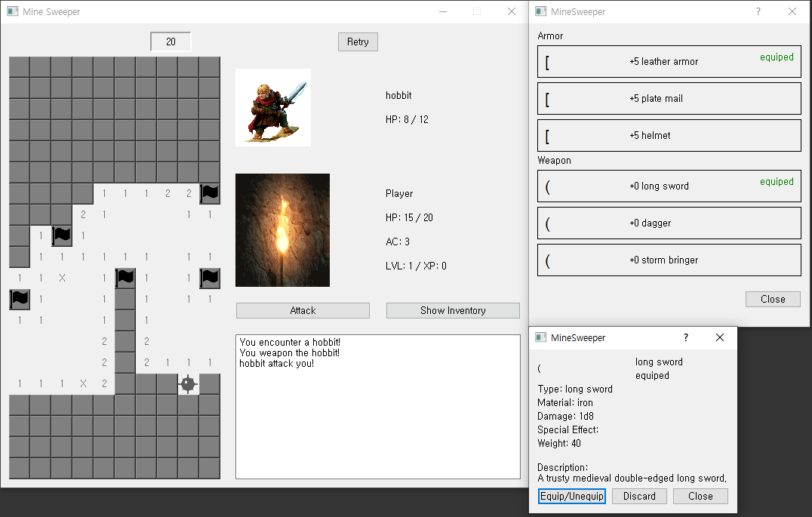This screenshot has height=517, width=812.
Task: Click the top-left unrevealed grid cell
Action: coord(19,67)
